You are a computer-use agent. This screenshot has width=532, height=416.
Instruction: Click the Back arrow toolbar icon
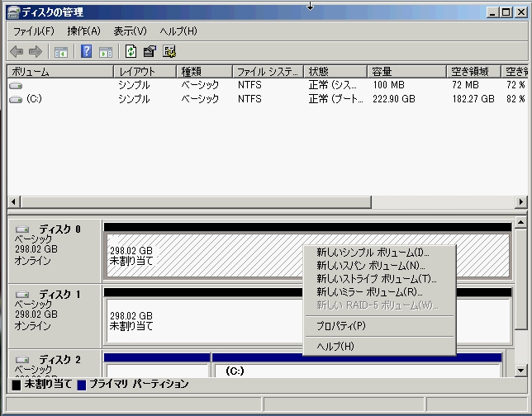17,51
